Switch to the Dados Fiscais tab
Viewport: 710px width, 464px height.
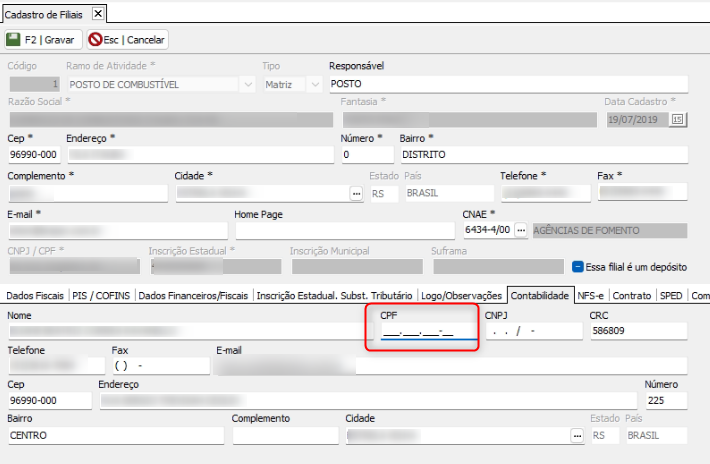[34, 295]
